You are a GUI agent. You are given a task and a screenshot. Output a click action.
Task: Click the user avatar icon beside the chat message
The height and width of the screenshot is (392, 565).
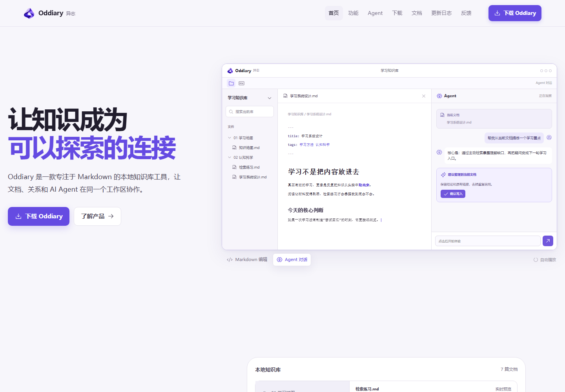click(549, 138)
